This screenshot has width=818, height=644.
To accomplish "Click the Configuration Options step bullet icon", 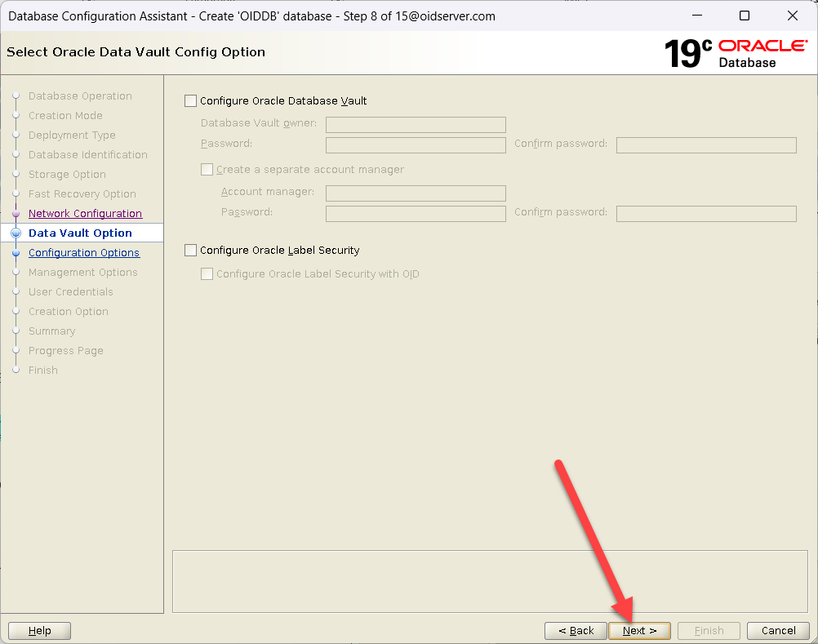I will (x=16, y=253).
